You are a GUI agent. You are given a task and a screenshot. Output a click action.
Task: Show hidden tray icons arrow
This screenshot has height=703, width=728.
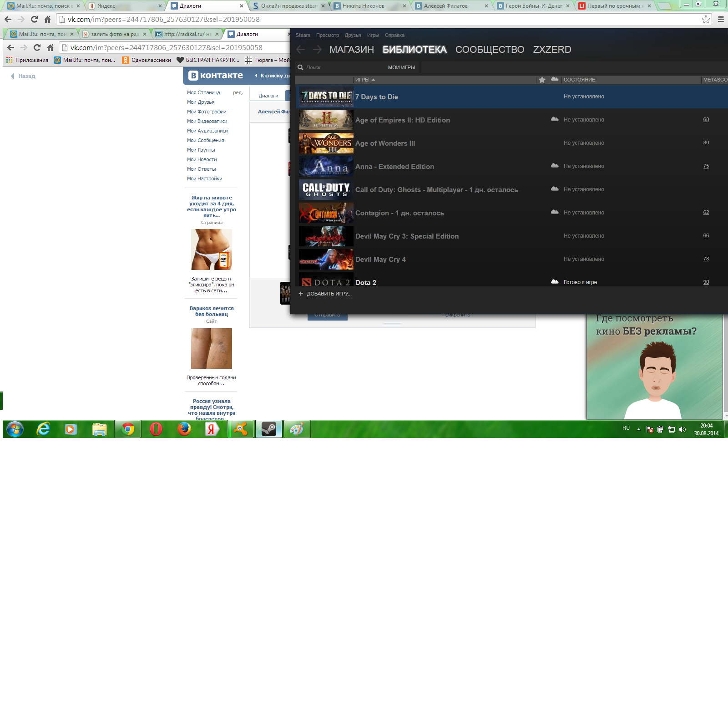click(638, 429)
